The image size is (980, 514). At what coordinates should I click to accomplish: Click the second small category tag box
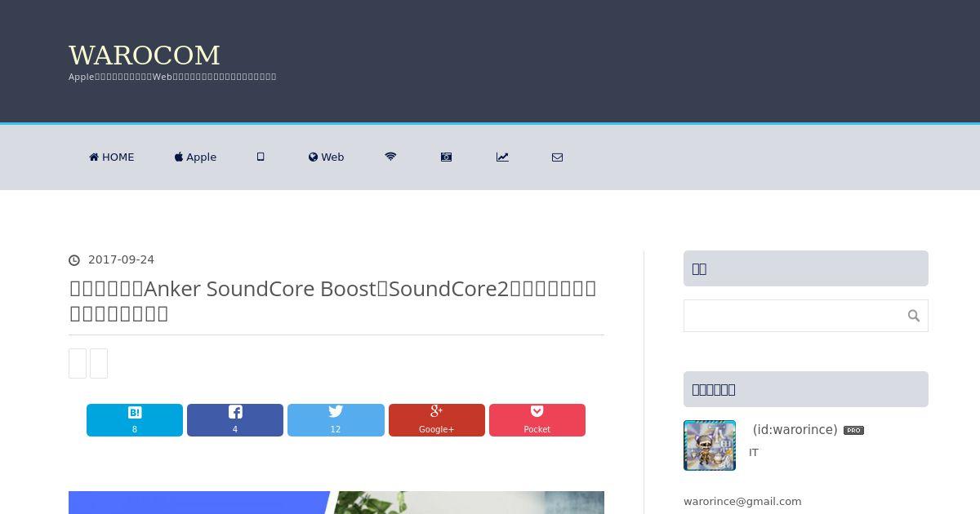99,363
